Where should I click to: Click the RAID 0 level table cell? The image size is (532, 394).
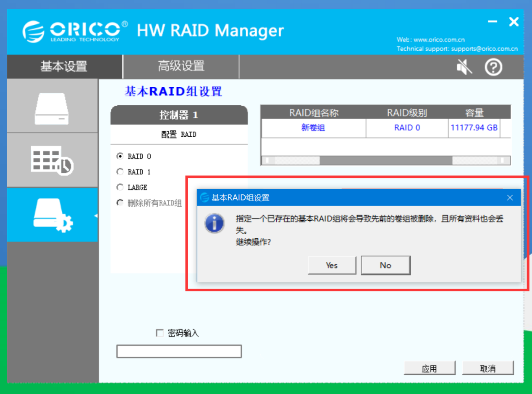(x=407, y=128)
